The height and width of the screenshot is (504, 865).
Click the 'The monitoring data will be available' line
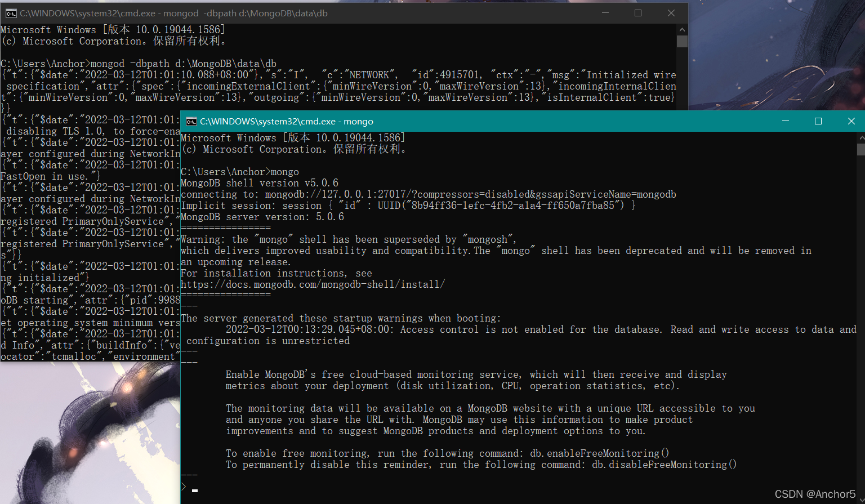point(491,408)
